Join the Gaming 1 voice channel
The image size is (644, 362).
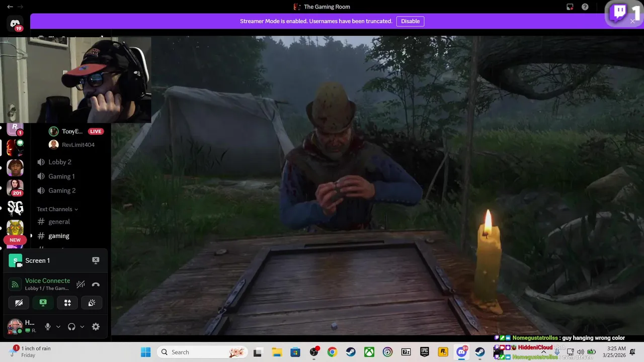click(x=61, y=176)
